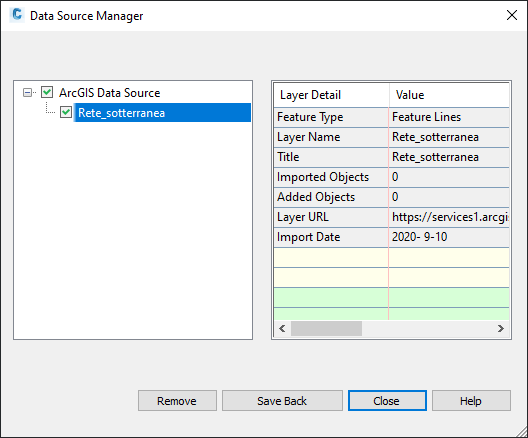Click the Close button
Screen dimensions: 528x438
(387, 401)
